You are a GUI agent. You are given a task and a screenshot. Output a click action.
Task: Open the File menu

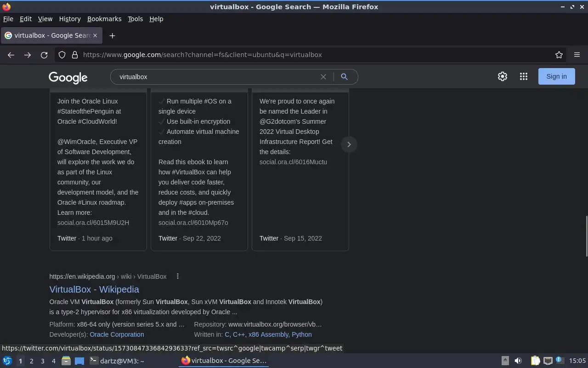click(x=8, y=19)
